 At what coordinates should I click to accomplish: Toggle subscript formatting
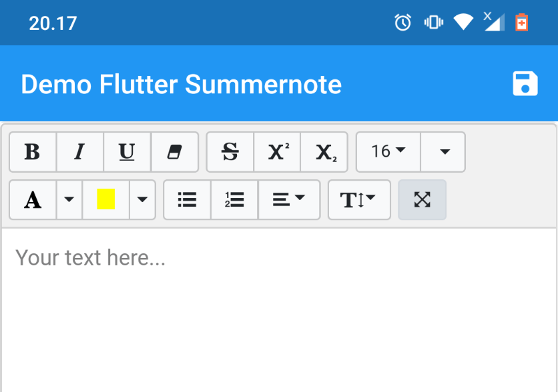(324, 152)
